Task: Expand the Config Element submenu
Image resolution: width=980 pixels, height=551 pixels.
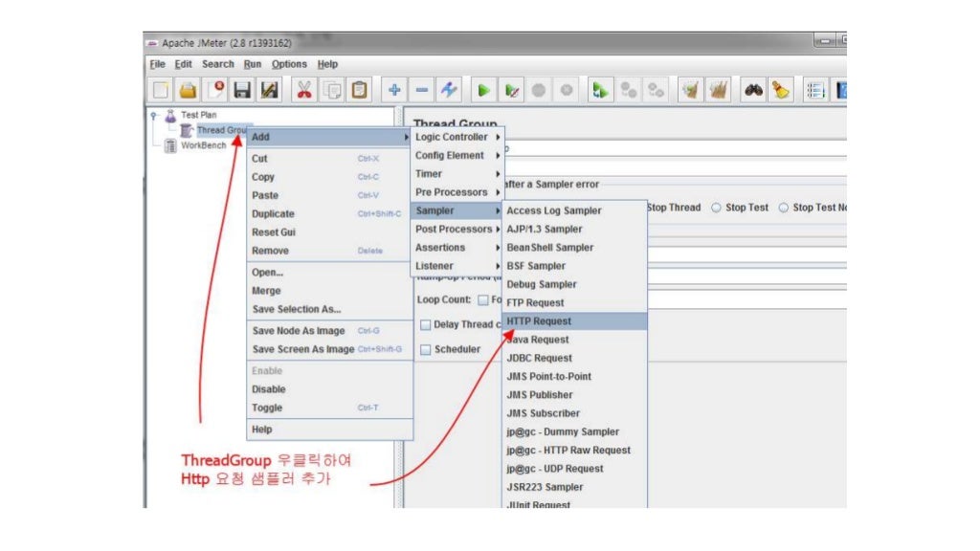Action: coord(457,156)
